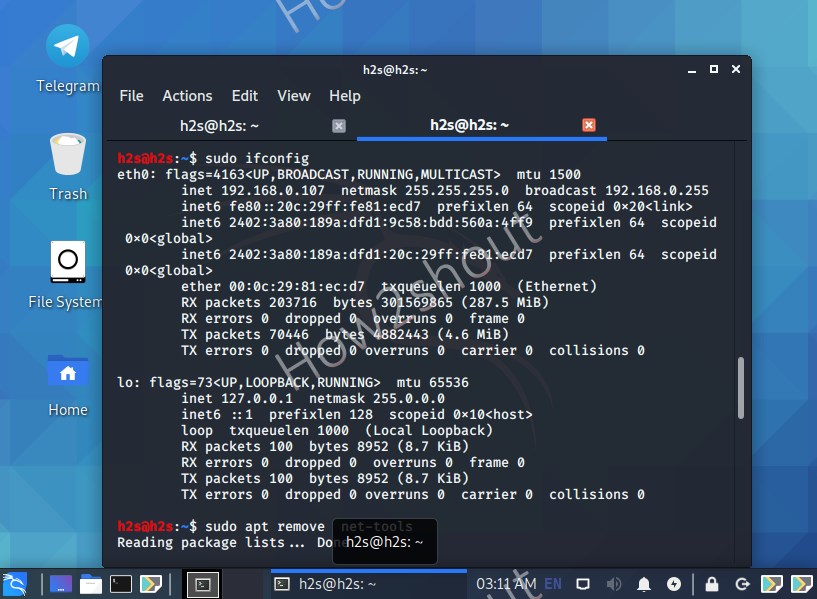Open the Kali applications menu in taskbar
The image size is (817, 599).
coord(14,583)
